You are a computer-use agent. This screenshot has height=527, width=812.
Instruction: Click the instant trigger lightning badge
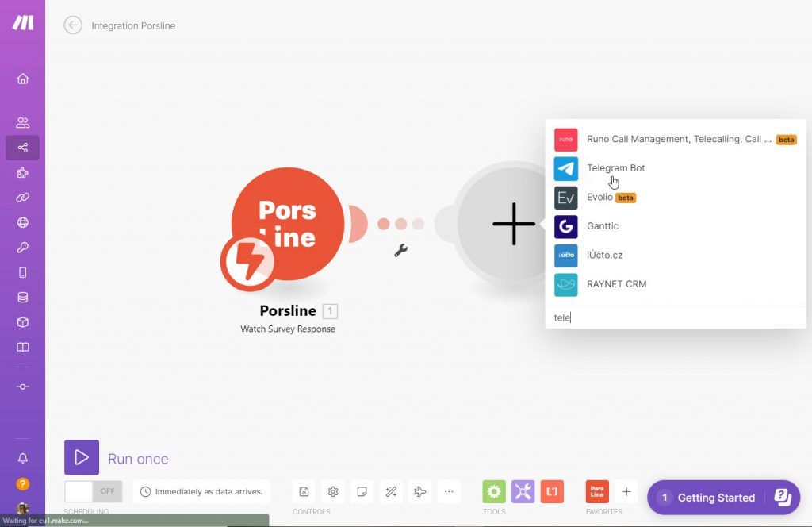(x=249, y=263)
